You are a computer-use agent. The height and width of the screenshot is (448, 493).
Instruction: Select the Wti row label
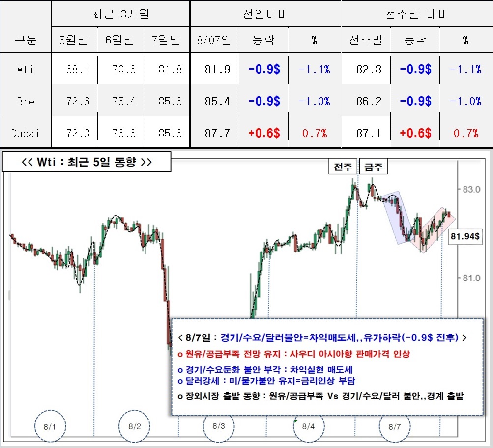pos(26,69)
